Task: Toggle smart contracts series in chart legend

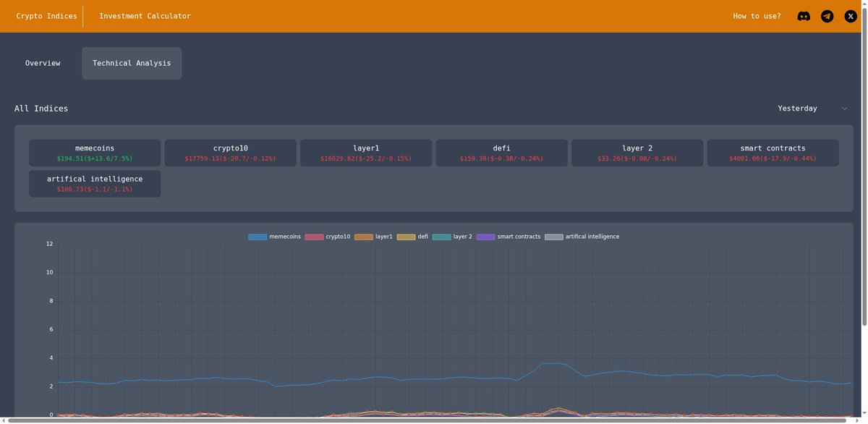Action: [x=509, y=237]
